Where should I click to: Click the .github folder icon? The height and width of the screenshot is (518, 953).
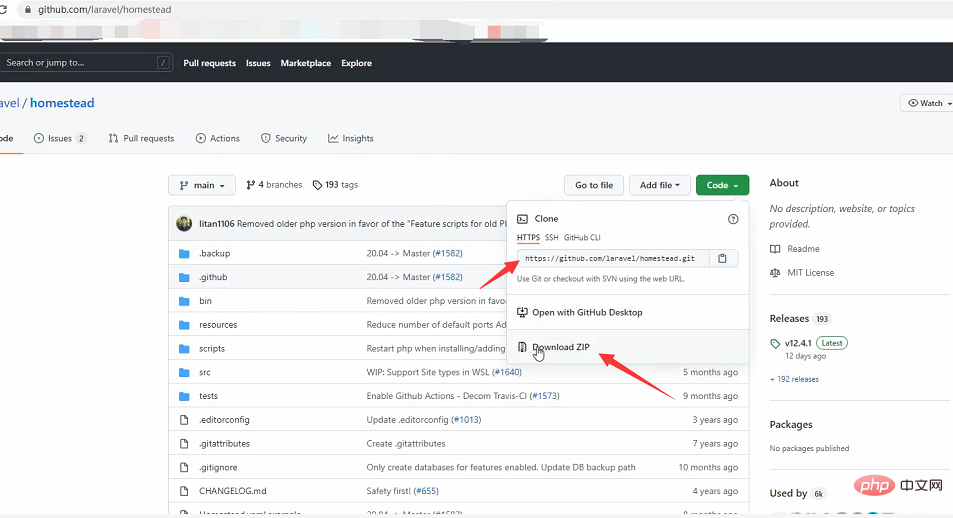click(x=184, y=277)
